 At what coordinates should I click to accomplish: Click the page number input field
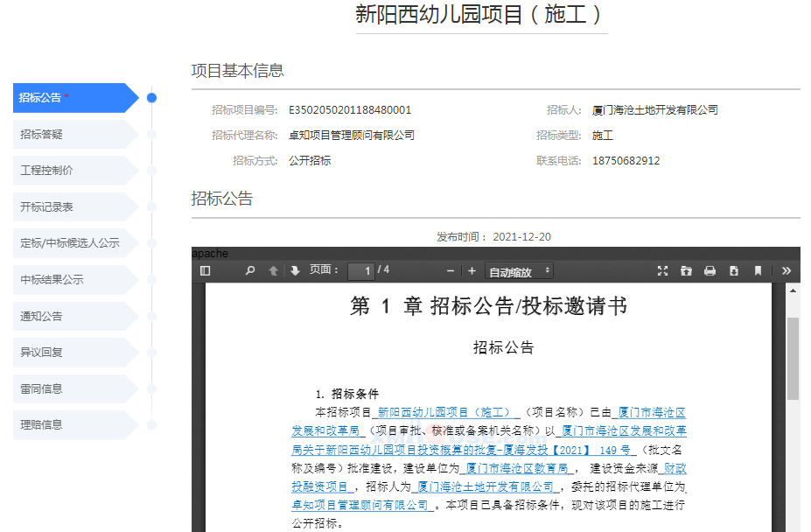coord(360,271)
